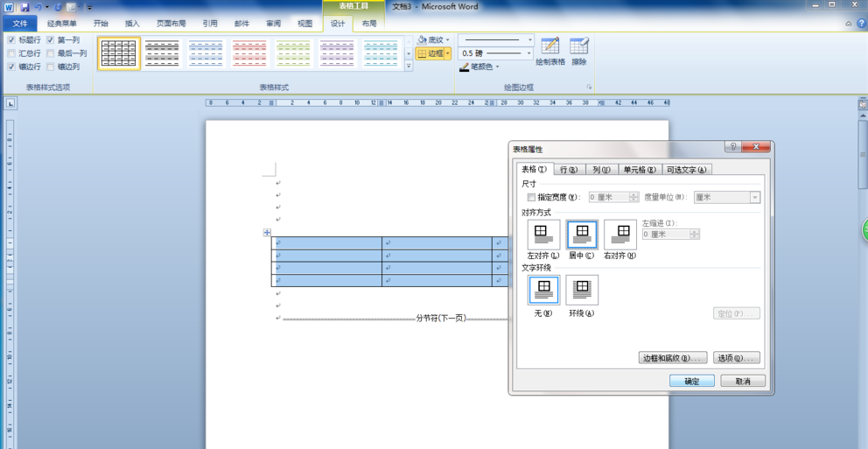Image resolution: width=868 pixels, height=449 pixels.
Task: Select the wrap around (环绕) text wrapping icon
Action: (582, 290)
